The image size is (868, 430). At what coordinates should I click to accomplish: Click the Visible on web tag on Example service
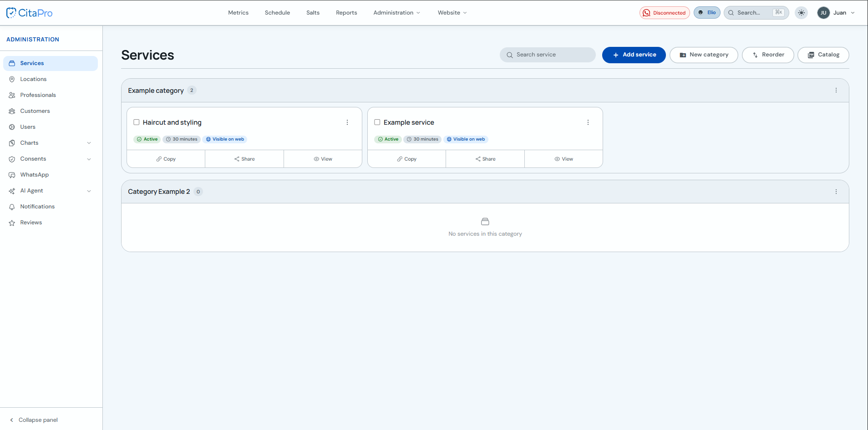[466, 139]
